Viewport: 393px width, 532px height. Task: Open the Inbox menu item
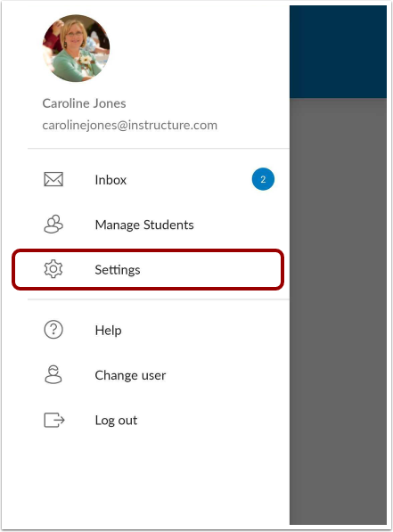point(159,179)
